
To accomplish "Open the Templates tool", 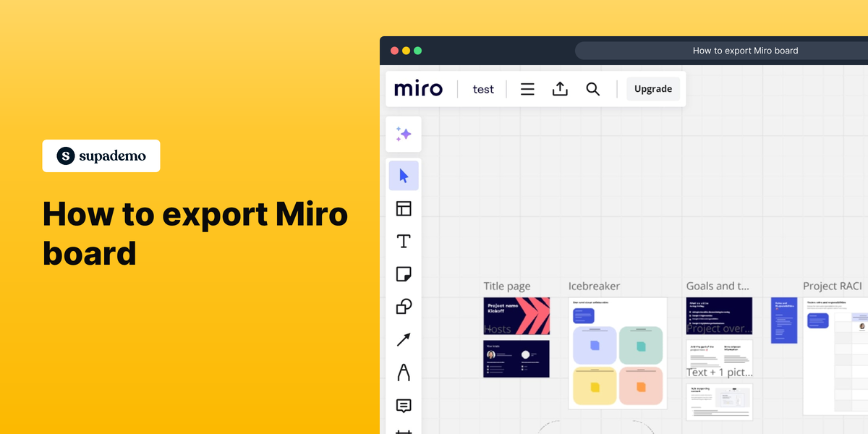I will (x=404, y=209).
